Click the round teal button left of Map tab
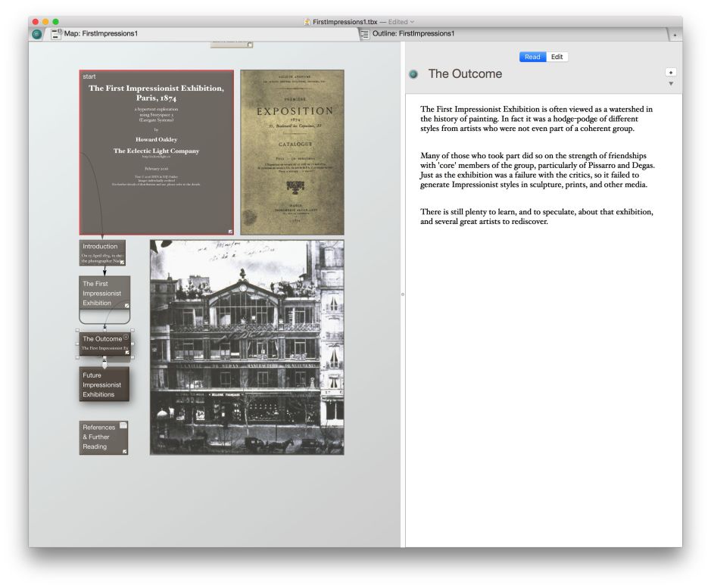Viewport: 711px width, 588px height. (x=38, y=34)
